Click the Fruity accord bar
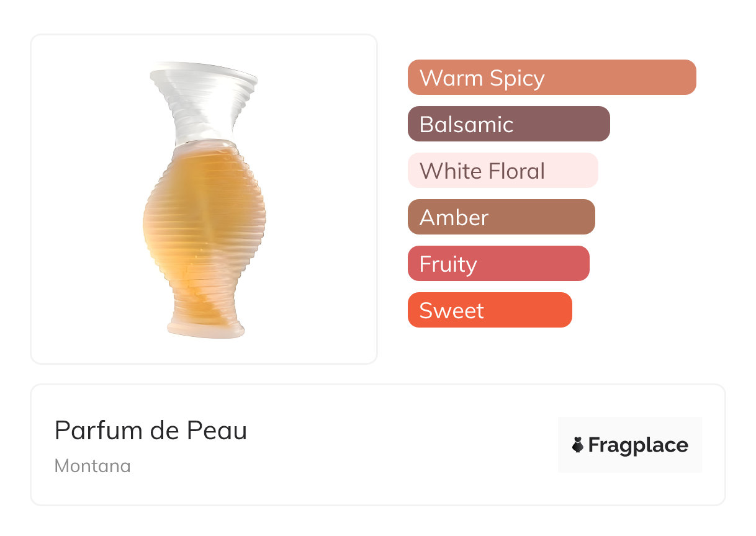Image resolution: width=756 pixels, height=536 pixels. coord(498,264)
